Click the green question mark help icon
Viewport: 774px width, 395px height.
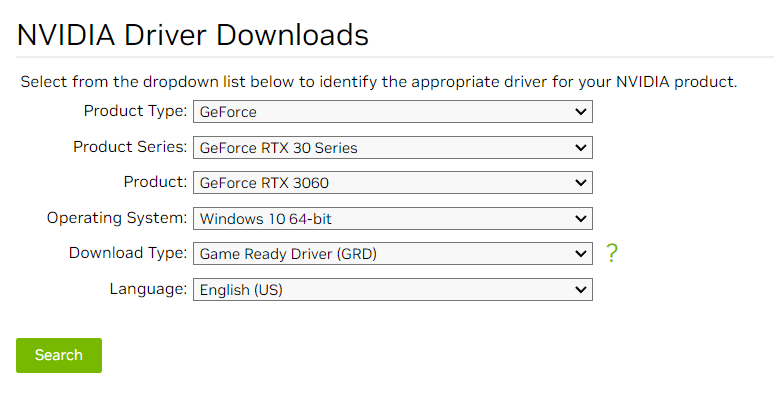pyautogui.click(x=612, y=253)
